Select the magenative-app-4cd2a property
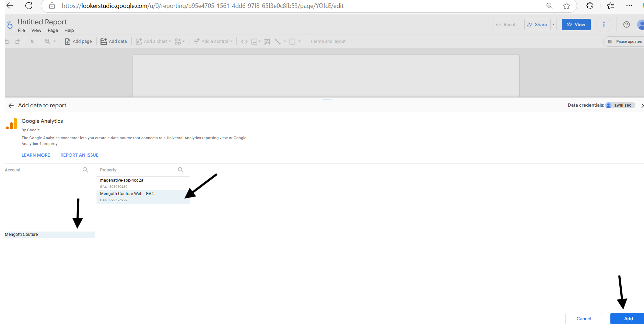The image size is (644, 325). tap(143, 183)
